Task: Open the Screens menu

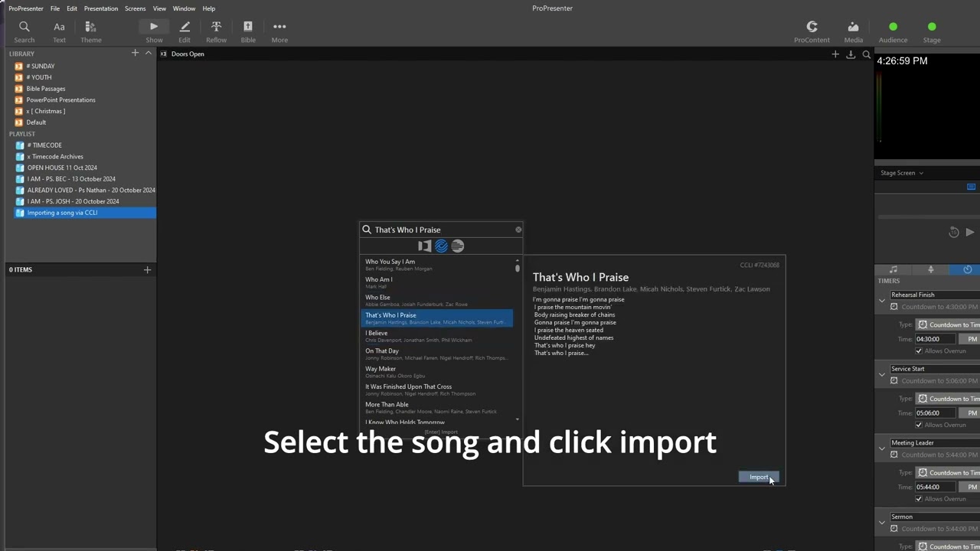Action: click(x=135, y=8)
